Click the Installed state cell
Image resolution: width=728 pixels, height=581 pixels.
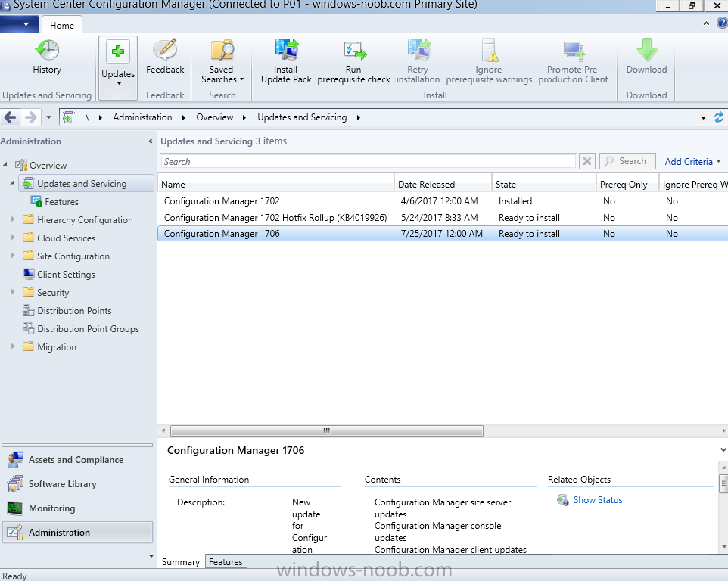pos(515,201)
